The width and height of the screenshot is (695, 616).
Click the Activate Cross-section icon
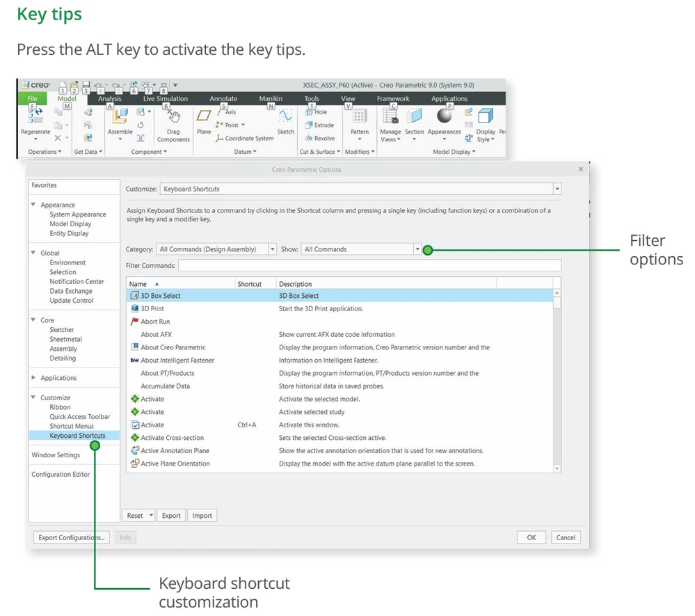(x=135, y=437)
